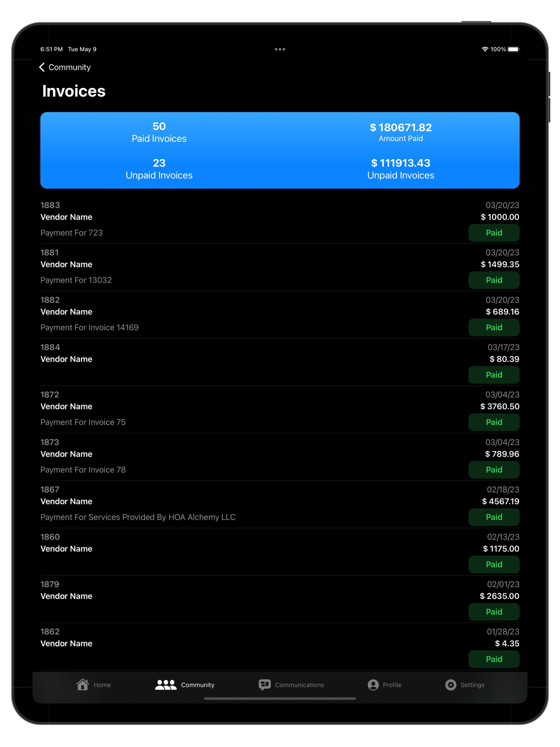Select invoice number 1882

[50, 300]
